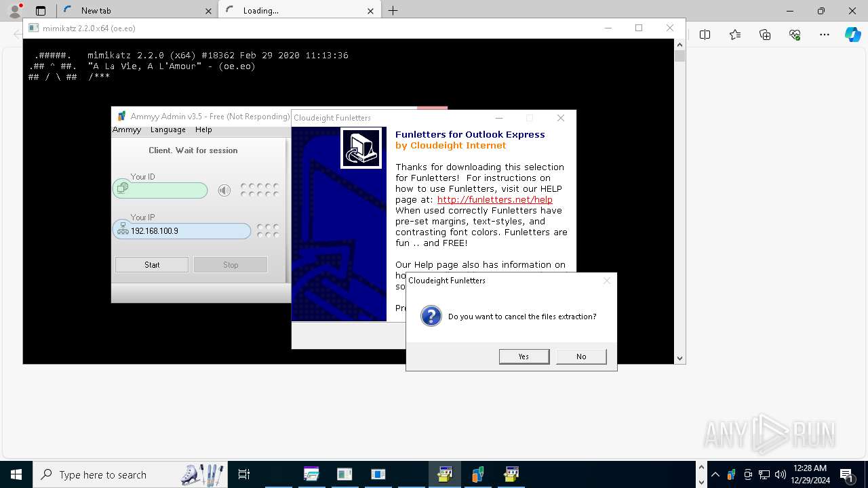Click the Ammyy Admin taskbar icon
This screenshot has width=868, height=488.
478,474
